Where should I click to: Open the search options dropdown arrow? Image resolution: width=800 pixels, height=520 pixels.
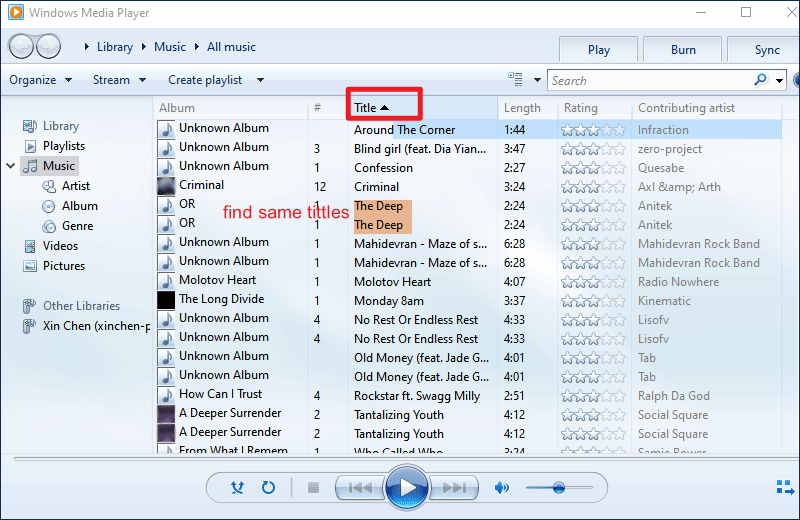[x=779, y=80]
